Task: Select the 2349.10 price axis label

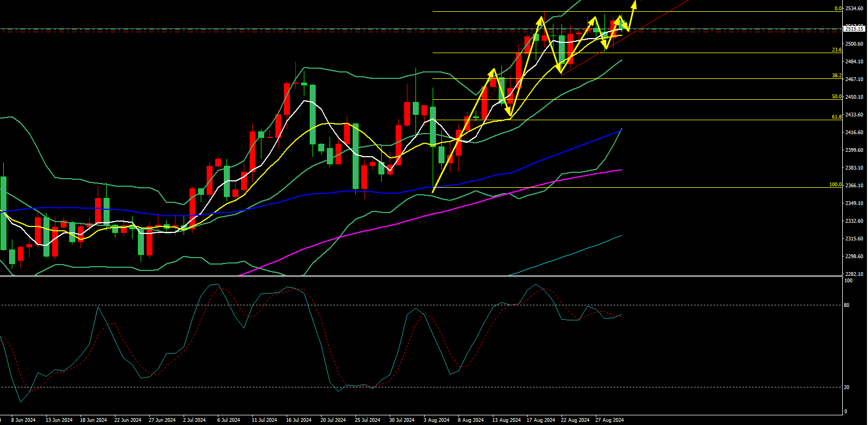Action: [x=854, y=203]
